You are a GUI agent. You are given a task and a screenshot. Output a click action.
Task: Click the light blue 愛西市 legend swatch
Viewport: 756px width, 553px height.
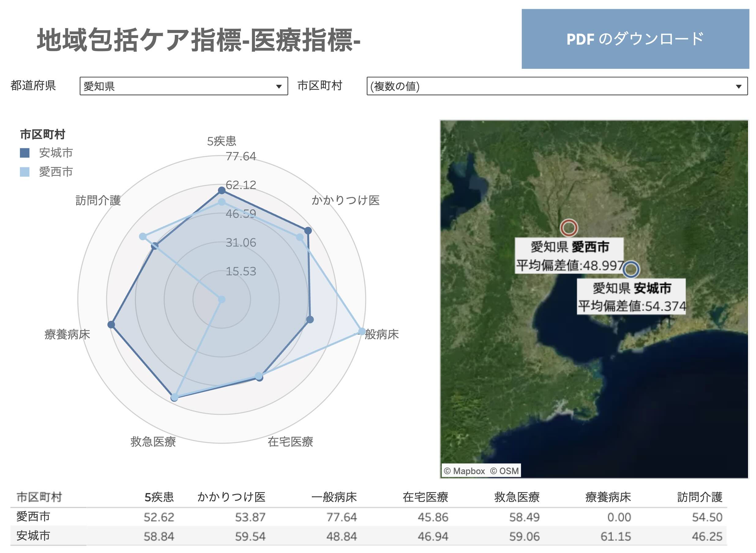25,172
